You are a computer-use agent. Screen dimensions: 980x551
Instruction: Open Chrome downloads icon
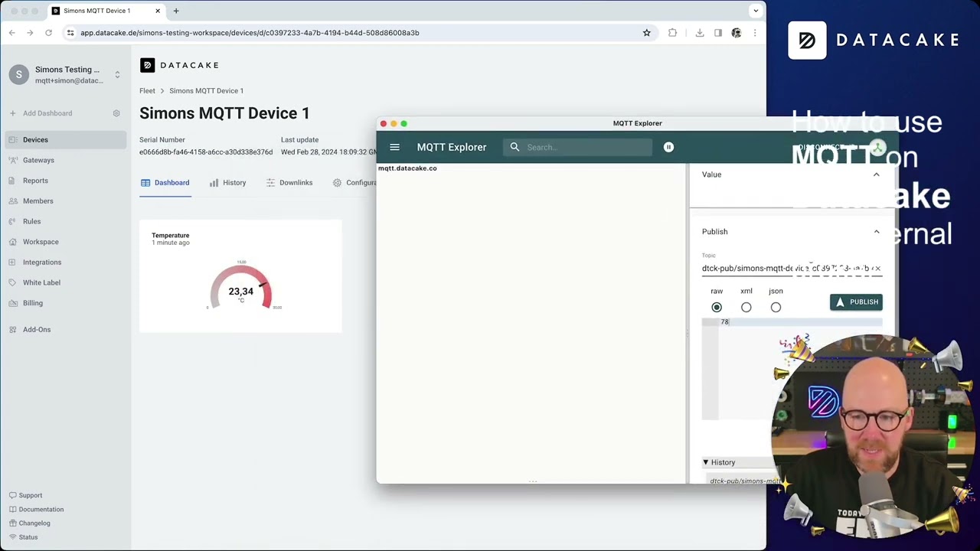[700, 33]
